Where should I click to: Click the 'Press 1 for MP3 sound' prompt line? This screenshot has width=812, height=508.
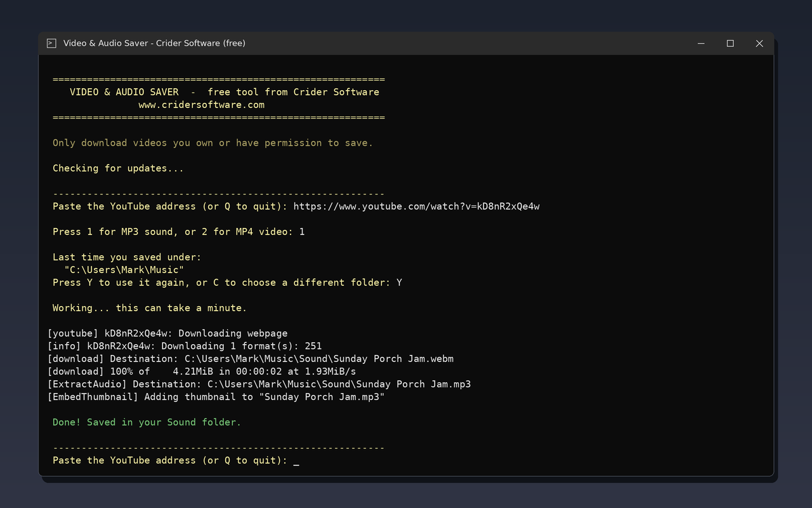click(178, 232)
